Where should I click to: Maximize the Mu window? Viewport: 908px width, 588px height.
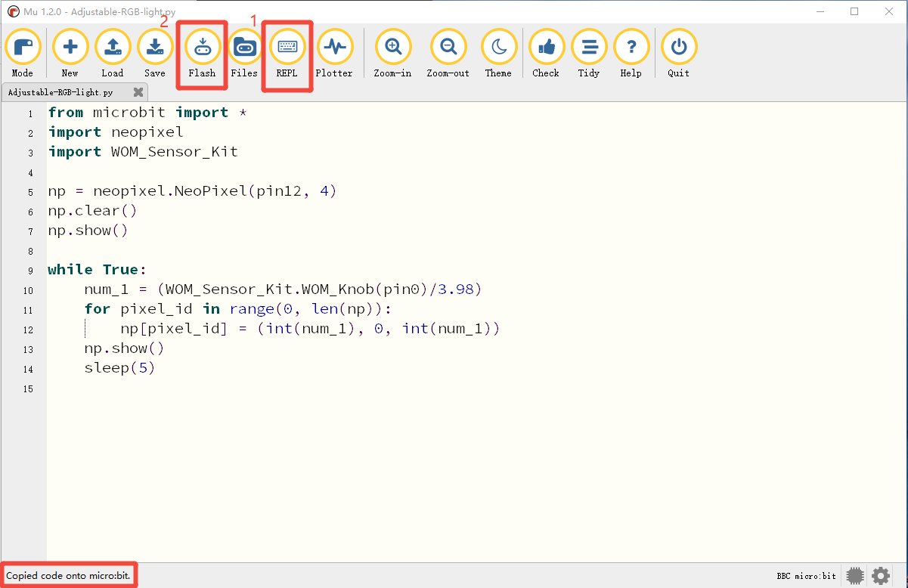coord(854,11)
